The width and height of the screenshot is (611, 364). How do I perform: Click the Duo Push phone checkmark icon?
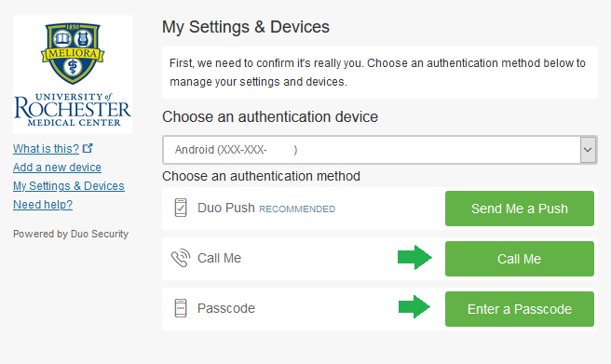tap(181, 208)
